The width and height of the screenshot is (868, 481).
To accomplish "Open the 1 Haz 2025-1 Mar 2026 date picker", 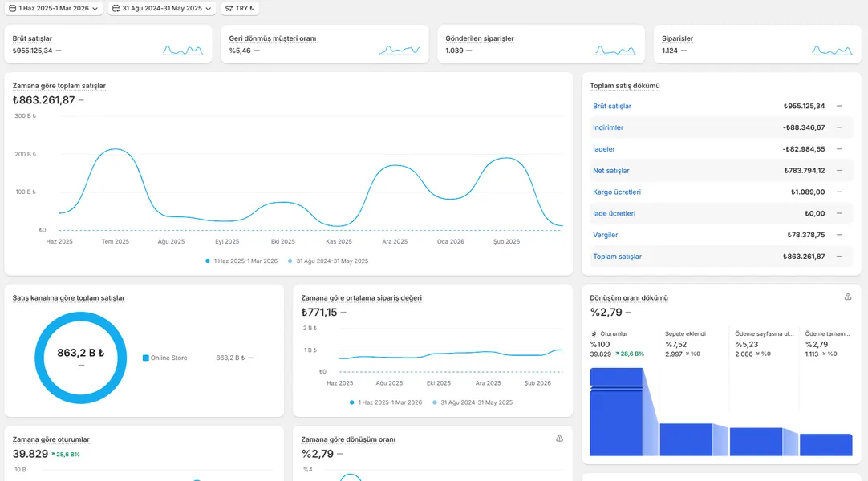I will click(x=54, y=8).
